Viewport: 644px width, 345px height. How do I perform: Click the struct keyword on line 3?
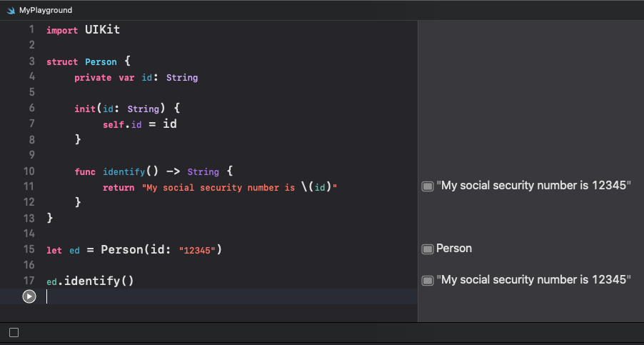[62, 62]
